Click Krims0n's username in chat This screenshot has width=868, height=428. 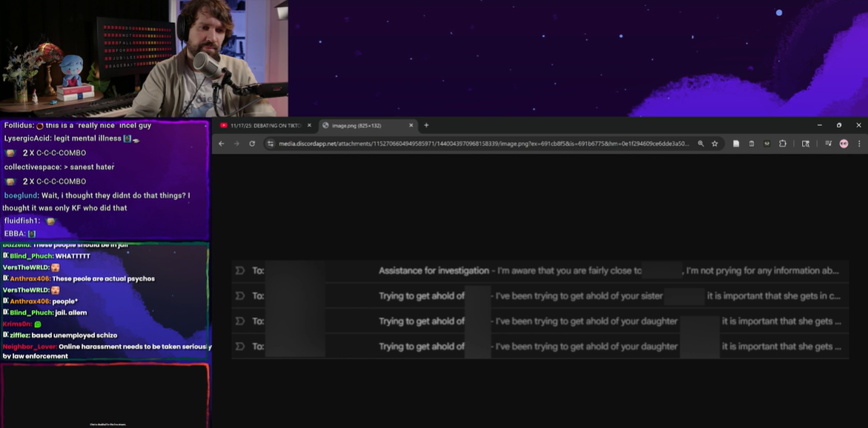16,324
